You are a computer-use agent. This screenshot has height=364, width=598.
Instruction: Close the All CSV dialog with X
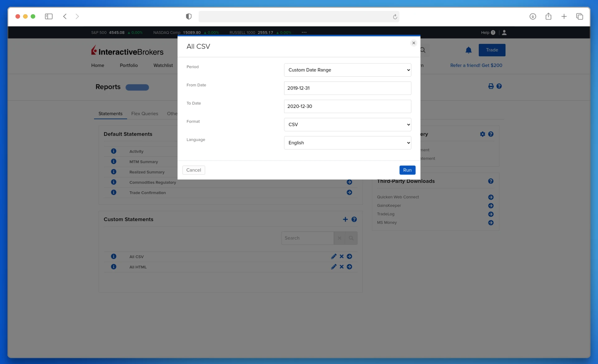click(414, 43)
